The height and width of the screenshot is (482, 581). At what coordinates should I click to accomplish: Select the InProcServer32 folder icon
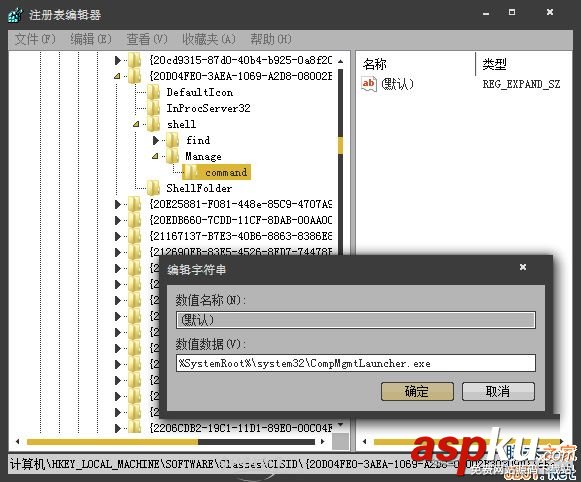click(153, 108)
